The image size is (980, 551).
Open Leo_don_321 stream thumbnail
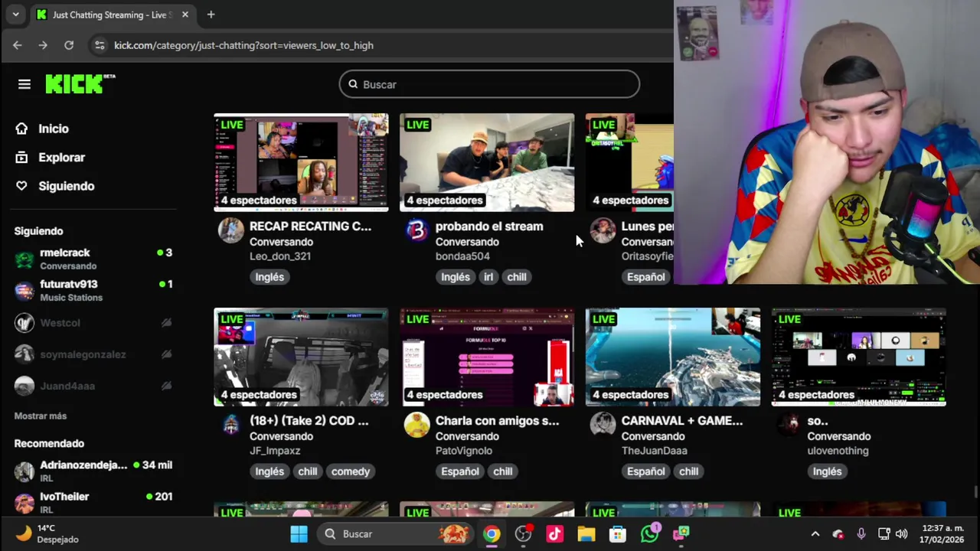pyautogui.click(x=301, y=162)
